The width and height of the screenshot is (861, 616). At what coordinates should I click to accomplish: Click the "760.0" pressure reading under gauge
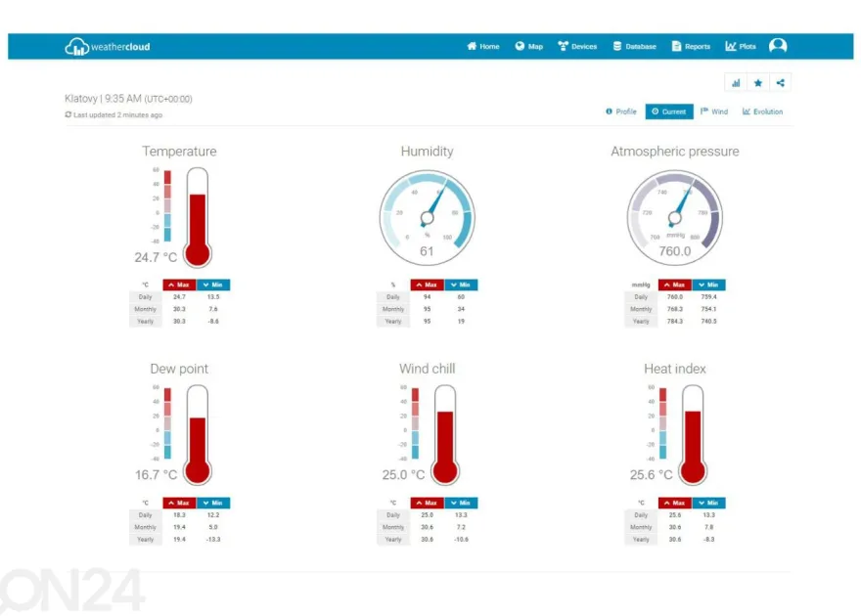pyautogui.click(x=675, y=251)
